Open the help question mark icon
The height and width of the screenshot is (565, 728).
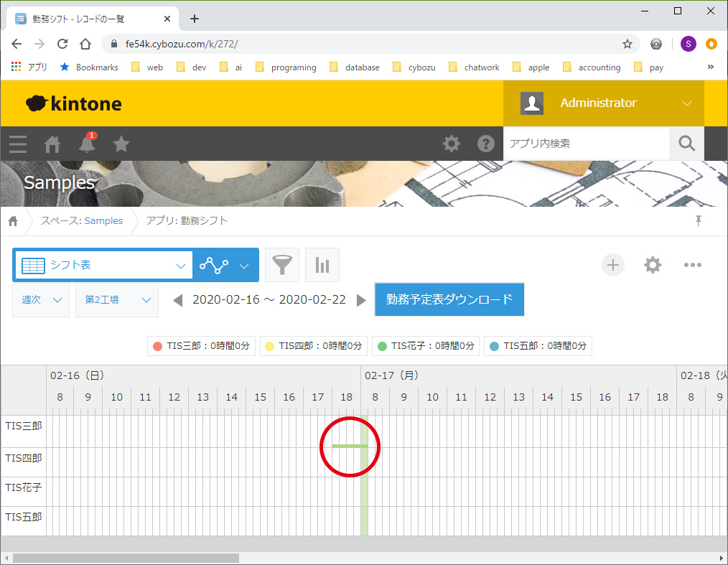pyautogui.click(x=485, y=144)
